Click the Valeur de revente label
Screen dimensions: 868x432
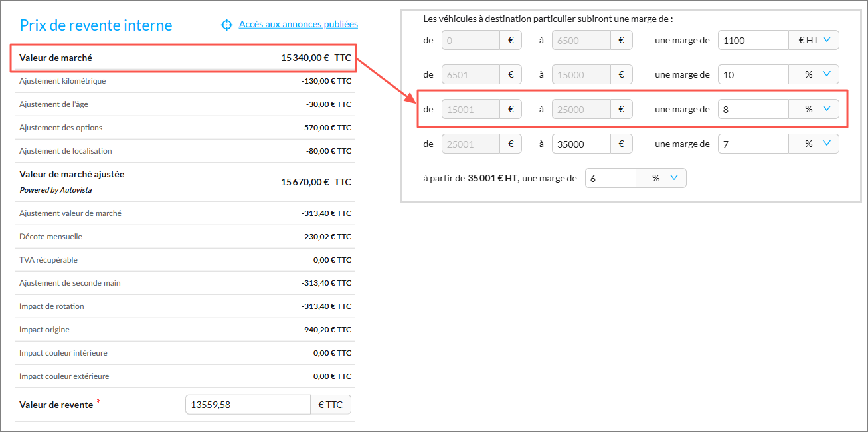click(56, 405)
